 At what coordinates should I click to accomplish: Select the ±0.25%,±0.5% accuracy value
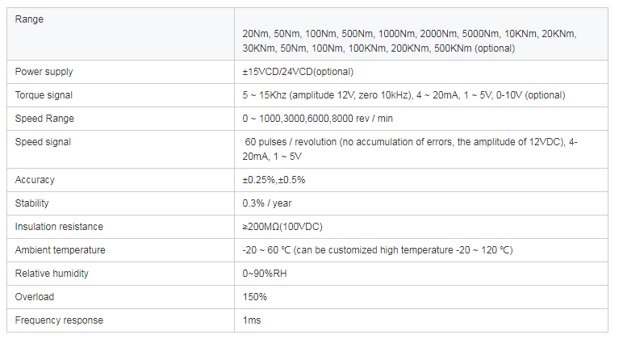[274, 180]
